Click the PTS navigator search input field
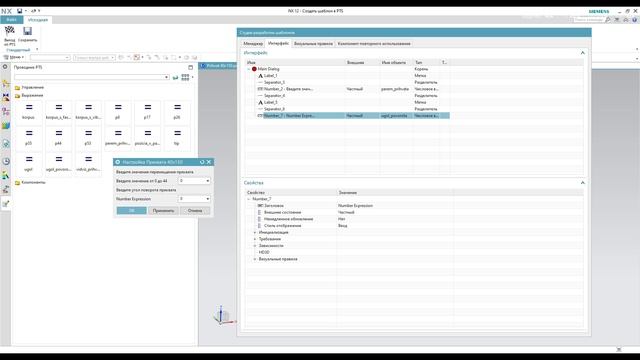Image resolution: width=640 pixels, height=360 pixels. click(89, 77)
